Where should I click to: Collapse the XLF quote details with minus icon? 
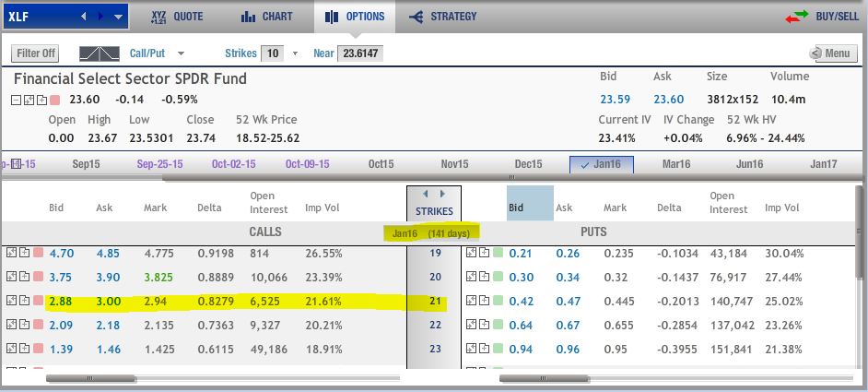click(x=16, y=101)
